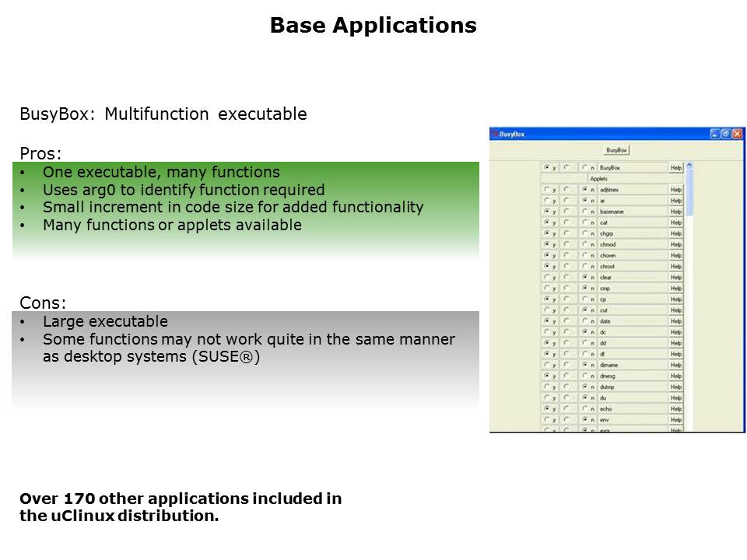Click Help next to date applet
The width and height of the screenshot is (747, 560).
point(675,321)
